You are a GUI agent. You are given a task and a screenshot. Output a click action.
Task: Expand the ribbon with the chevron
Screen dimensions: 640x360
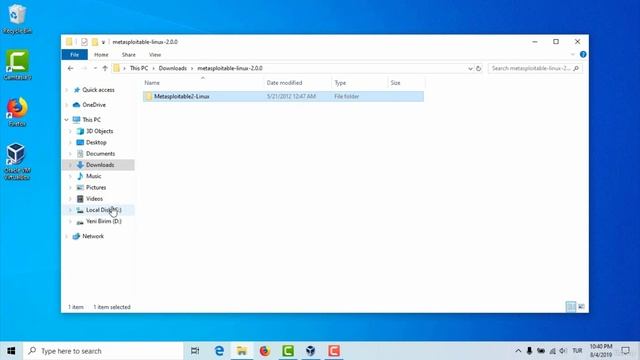(573, 54)
